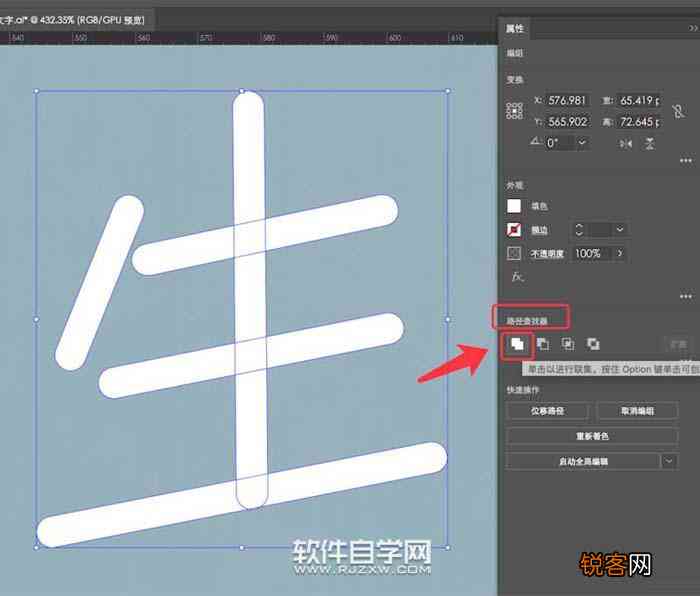Click the Unite pathfinder icon
Viewport: 700px width, 596px height.
(517, 344)
